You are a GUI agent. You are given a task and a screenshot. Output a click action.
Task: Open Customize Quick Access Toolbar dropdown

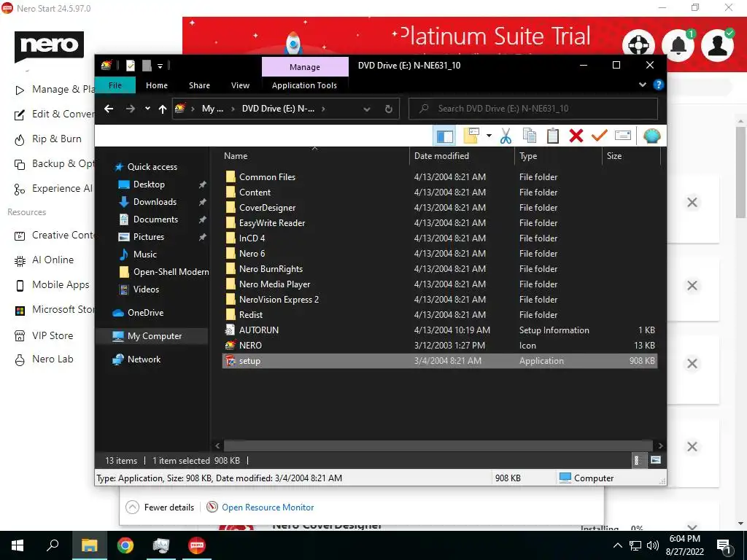tap(160, 66)
